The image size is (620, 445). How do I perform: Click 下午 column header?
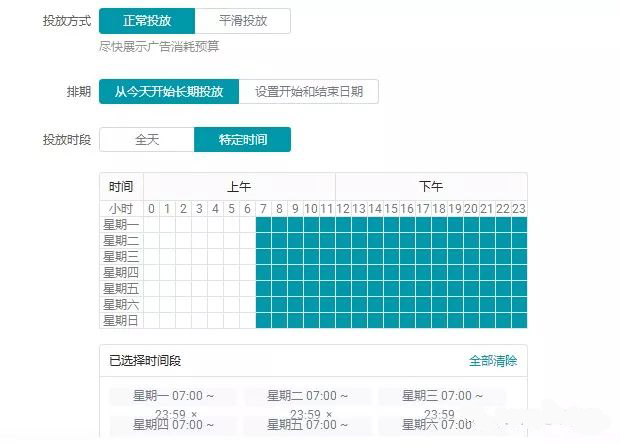[431, 187]
